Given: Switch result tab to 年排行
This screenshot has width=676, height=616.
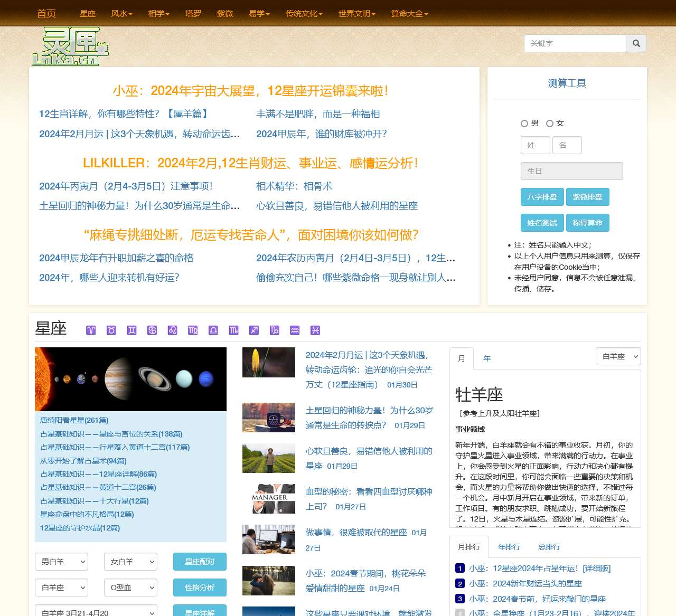Looking at the screenshot, I should (x=509, y=547).
